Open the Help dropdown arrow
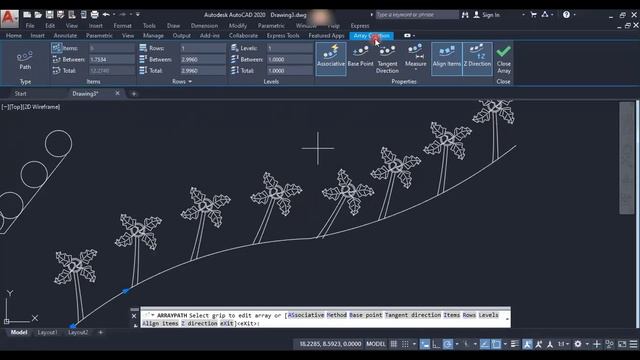640x360 pixels. (x=574, y=15)
